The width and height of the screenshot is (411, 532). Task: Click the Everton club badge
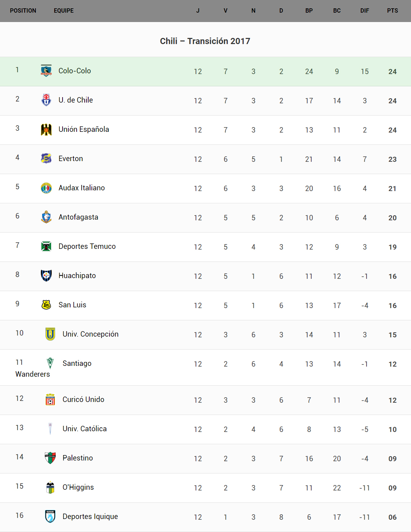click(46, 159)
